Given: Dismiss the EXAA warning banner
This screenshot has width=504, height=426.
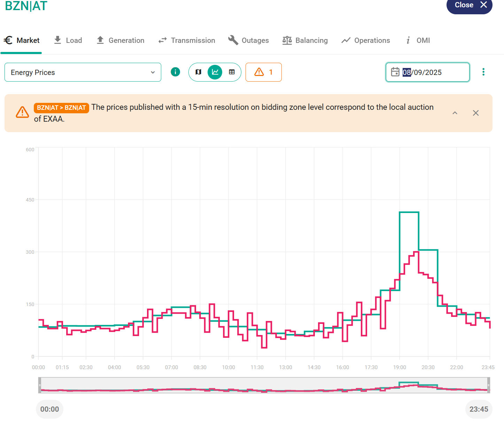Looking at the screenshot, I should tap(475, 113).
